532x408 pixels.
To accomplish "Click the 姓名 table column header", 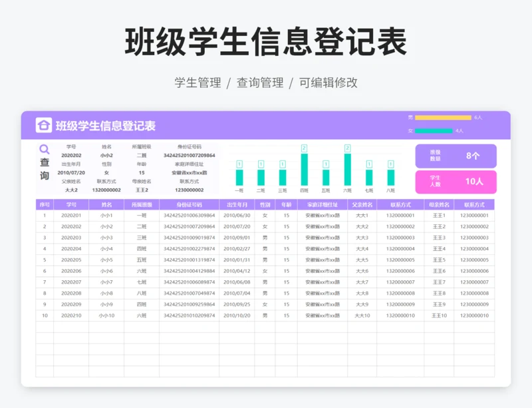I will (106, 205).
